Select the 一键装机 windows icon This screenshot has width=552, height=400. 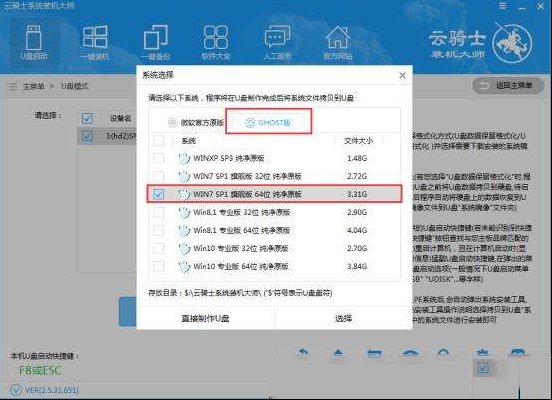tap(94, 43)
